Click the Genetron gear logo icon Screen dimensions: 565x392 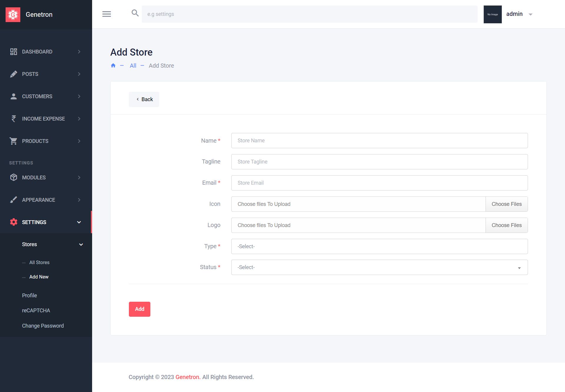click(13, 14)
